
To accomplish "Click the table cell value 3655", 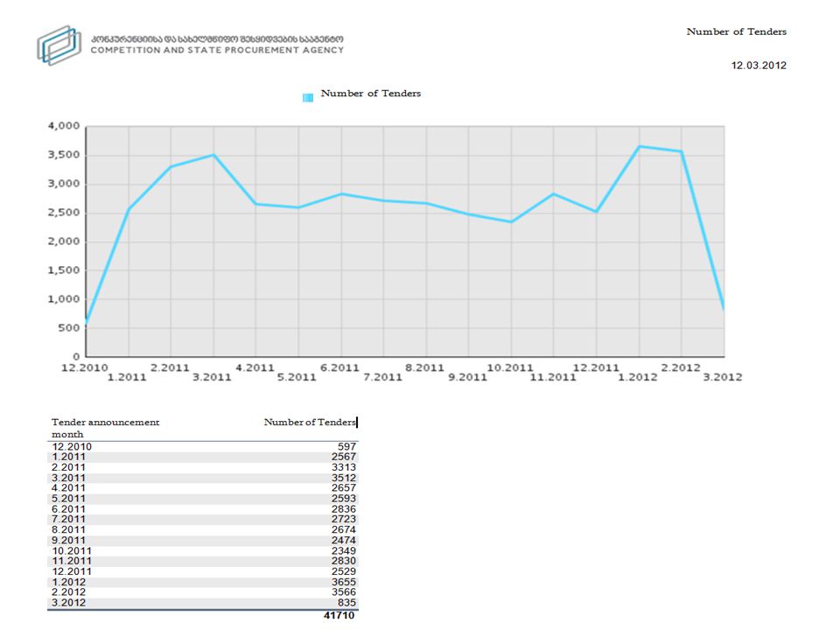I will pos(343,582).
